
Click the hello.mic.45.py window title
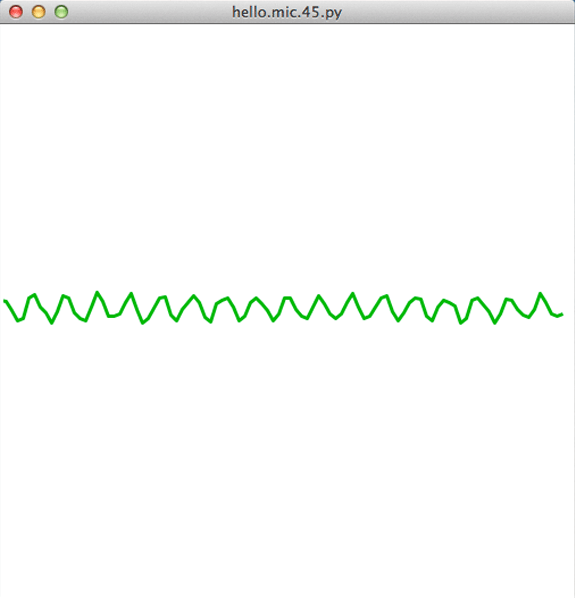(287, 13)
